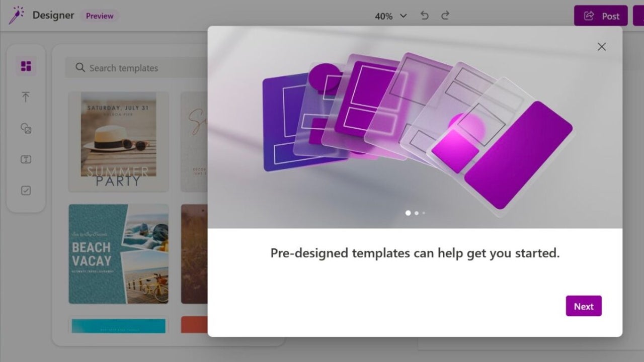Open the Visuals panel icon
The image size is (644, 362).
tap(26, 128)
